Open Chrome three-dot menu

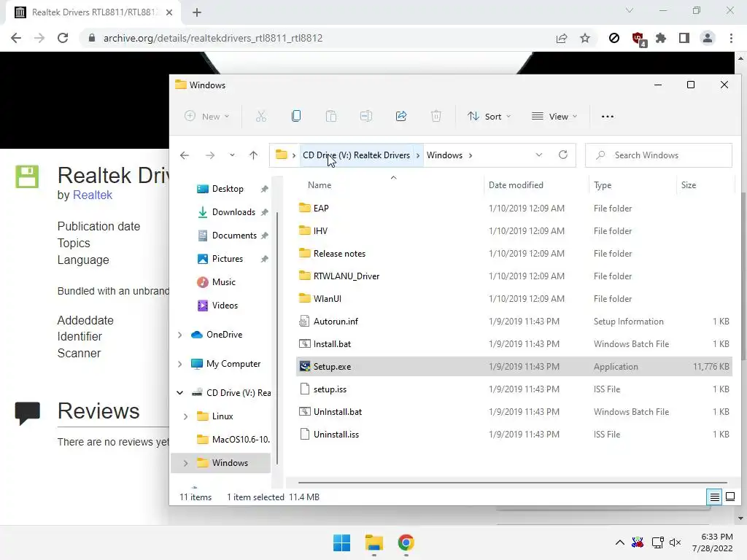pos(731,38)
